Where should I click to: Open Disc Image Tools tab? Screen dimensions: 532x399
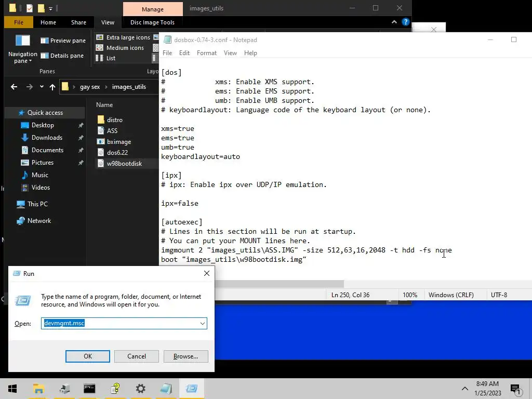(x=152, y=22)
